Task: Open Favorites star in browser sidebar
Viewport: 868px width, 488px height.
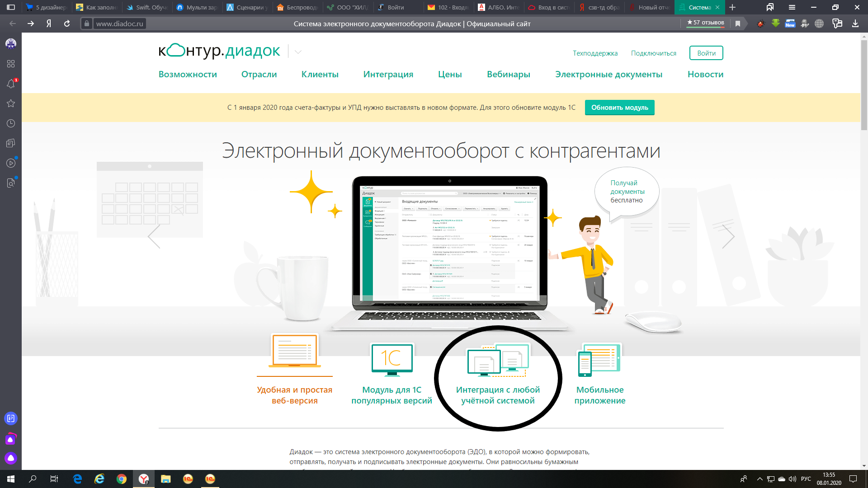Action: click(x=11, y=103)
